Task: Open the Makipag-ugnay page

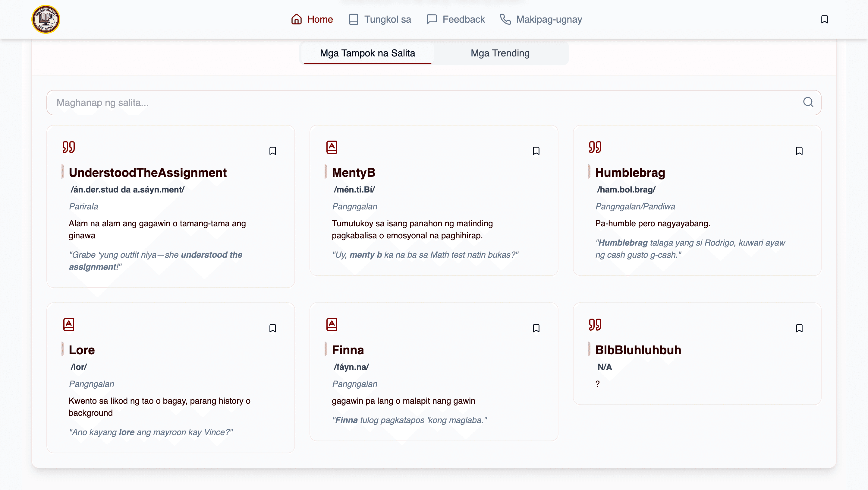Action: click(549, 19)
